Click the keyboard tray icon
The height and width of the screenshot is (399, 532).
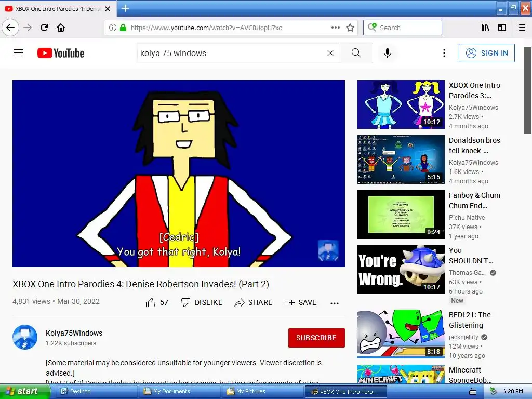pyautogui.click(x=472, y=392)
